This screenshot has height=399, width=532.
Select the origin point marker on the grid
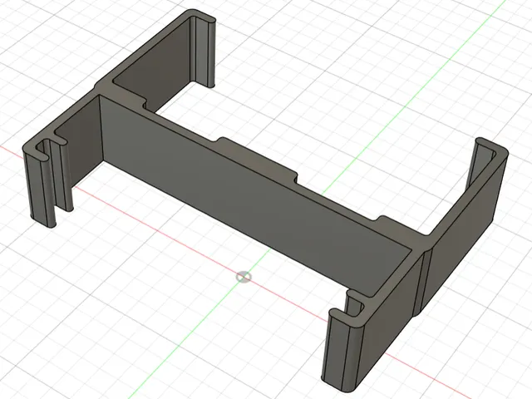coord(244,277)
